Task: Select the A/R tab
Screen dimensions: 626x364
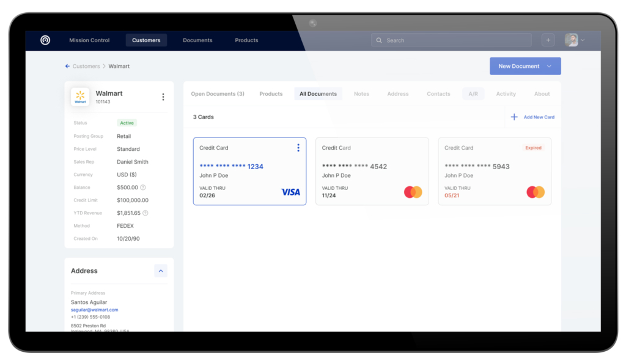Action: (473, 93)
